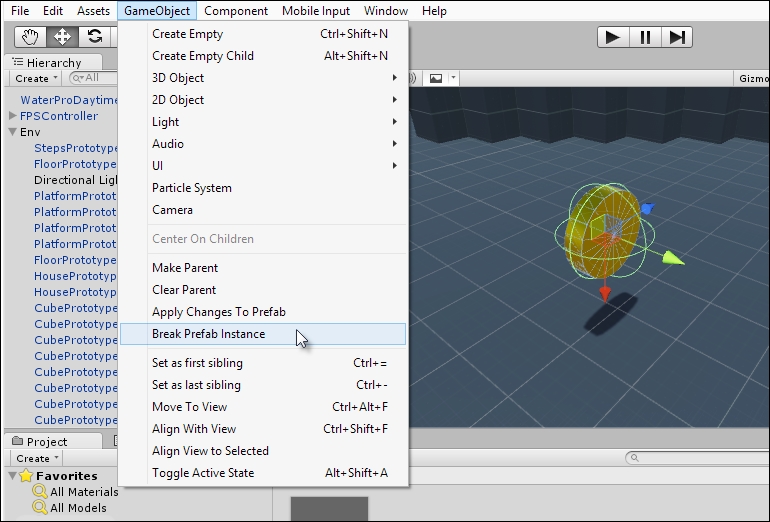Select the Hand tool in toolbar

coord(31,37)
